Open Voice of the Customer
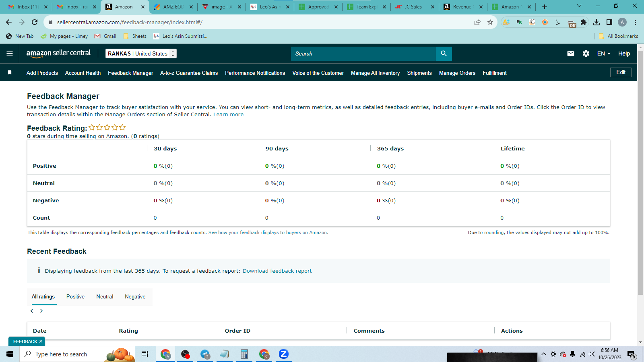 (318, 73)
